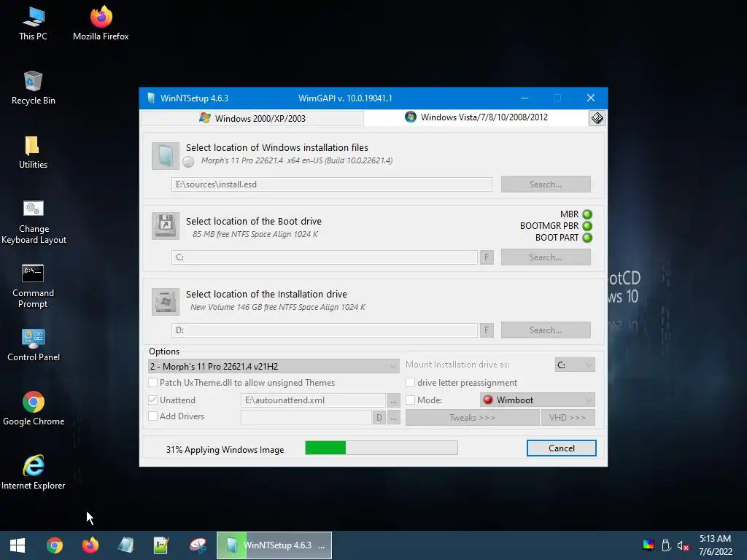Screen dimensions: 747x560
Task: Click the Add Drivers path field
Action: (306, 418)
